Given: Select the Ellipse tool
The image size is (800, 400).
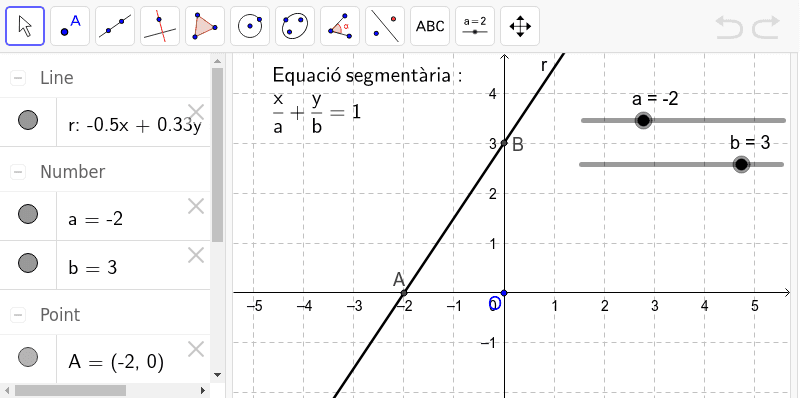Looking at the screenshot, I should coord(295,26).
